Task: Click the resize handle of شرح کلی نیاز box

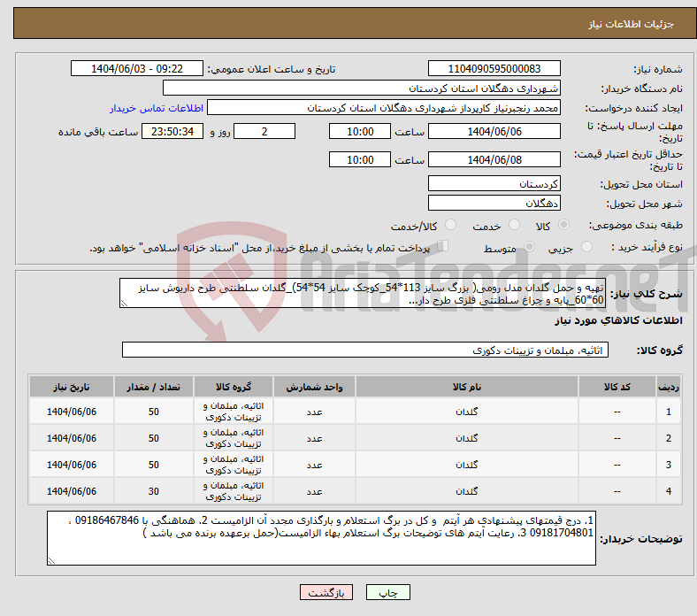Action: point(124,303)
